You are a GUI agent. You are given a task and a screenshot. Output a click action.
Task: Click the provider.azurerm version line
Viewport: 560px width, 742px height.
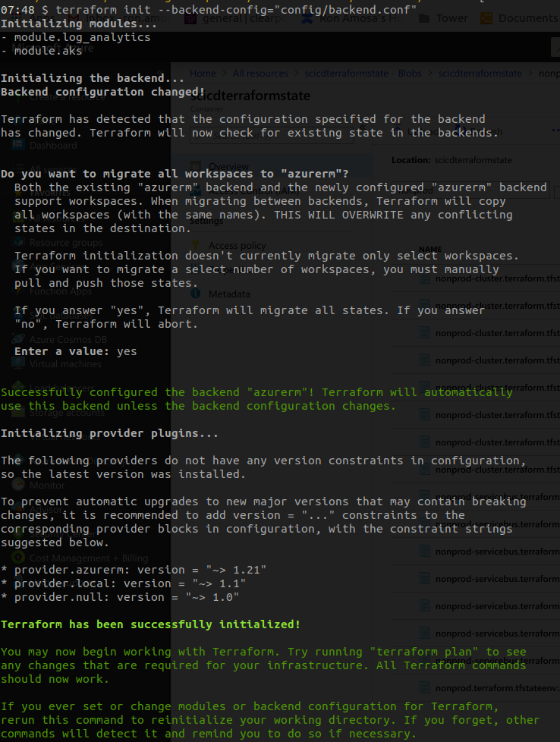134,570
